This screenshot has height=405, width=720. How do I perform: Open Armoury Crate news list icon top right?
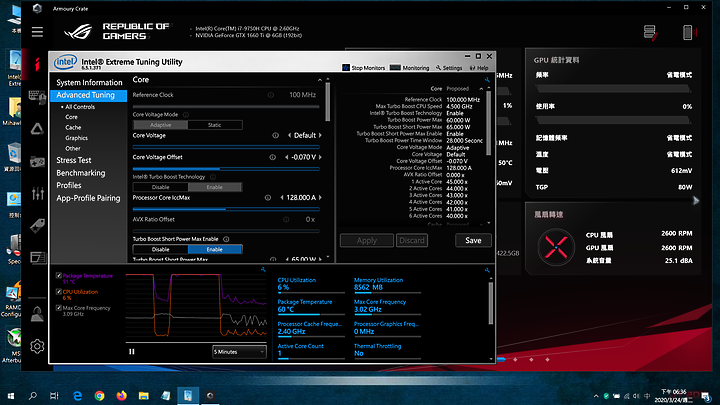click(x=650, y=32)
